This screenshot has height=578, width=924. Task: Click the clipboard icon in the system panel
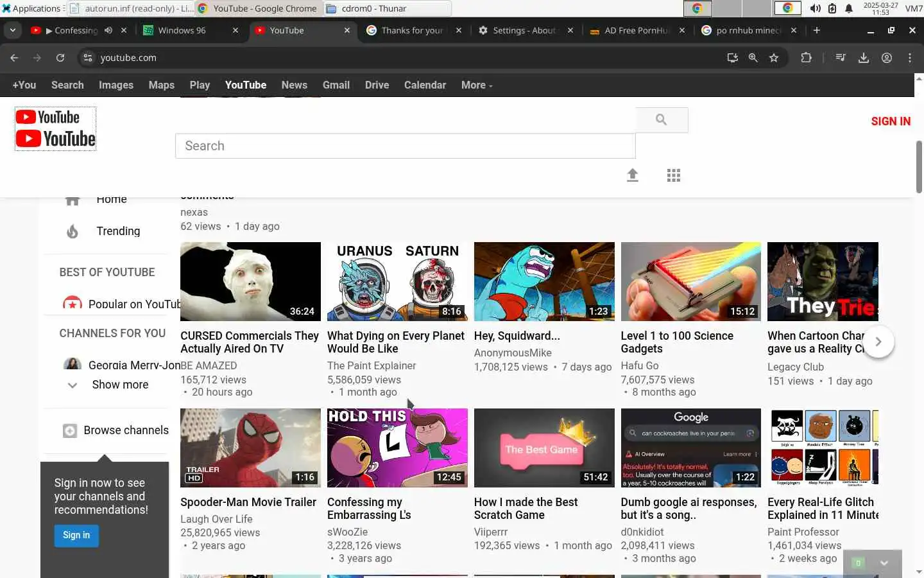[x=832, y=8]
